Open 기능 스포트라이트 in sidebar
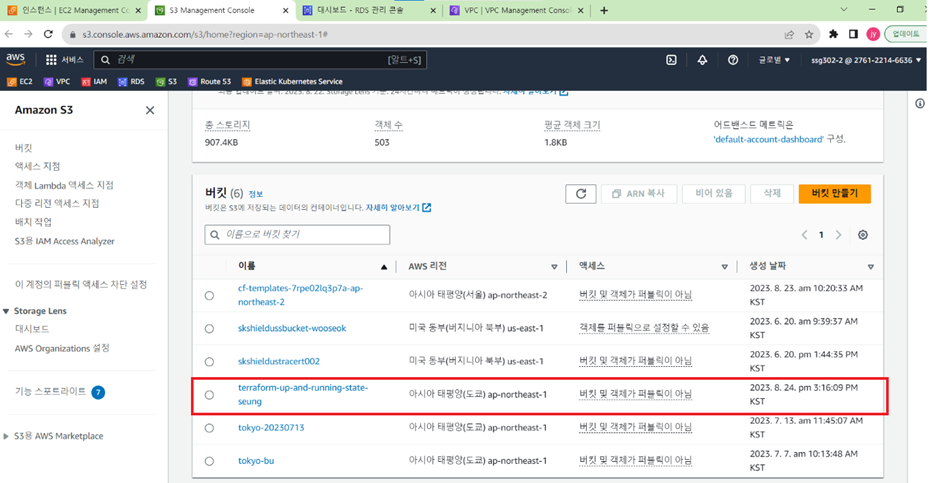Screen dimensions: 940x483 pos(51,391)
